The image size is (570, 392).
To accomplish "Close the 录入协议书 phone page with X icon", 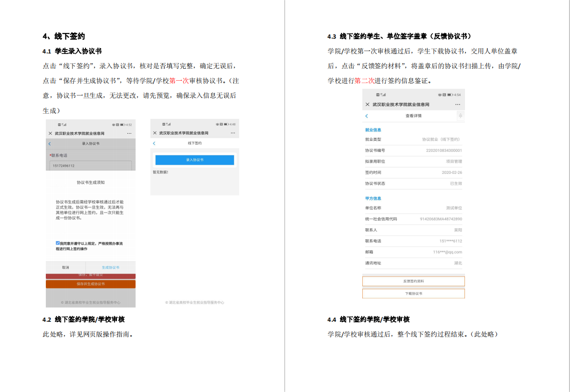I will (50, 134).
